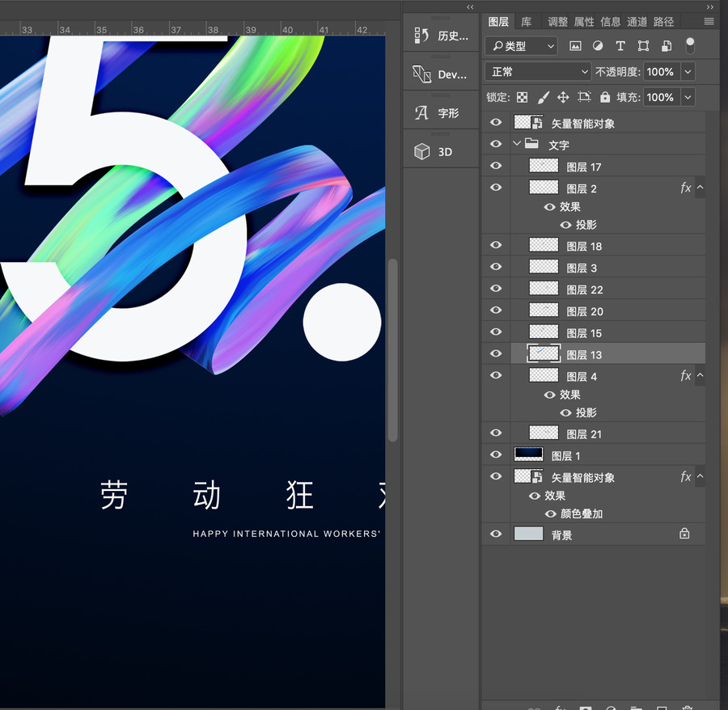
Task: Toggle visibility of 图层 2
Action: [496, 188]
